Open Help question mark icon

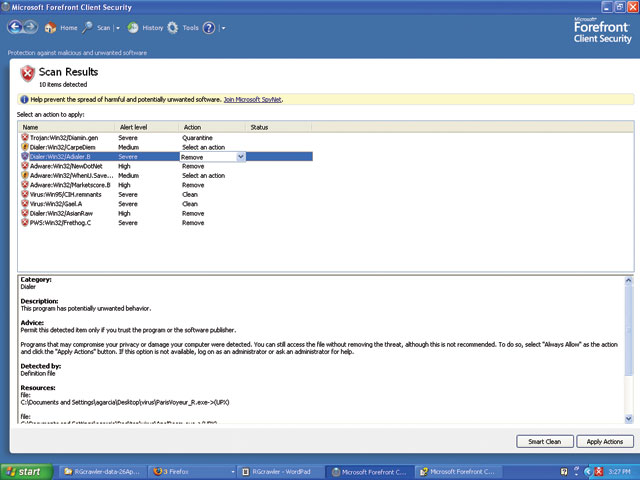point(209,28)
